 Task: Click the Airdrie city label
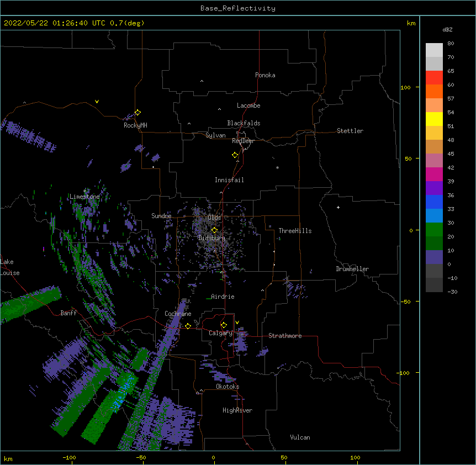point(223,297)
